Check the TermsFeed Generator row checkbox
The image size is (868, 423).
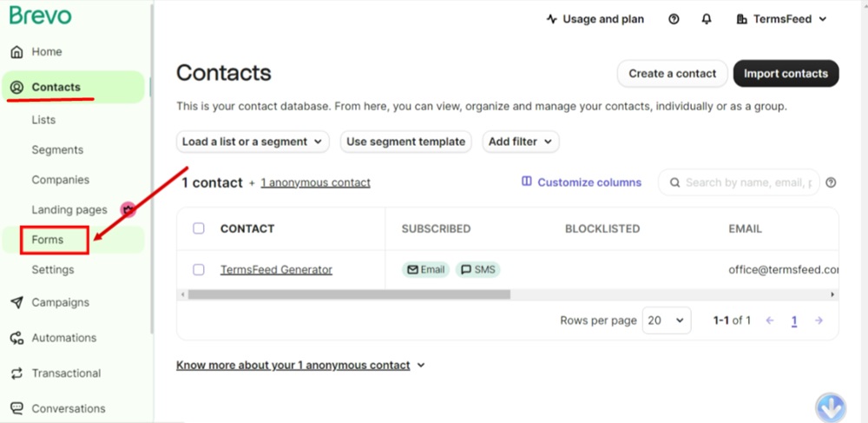tap(198, 269)
